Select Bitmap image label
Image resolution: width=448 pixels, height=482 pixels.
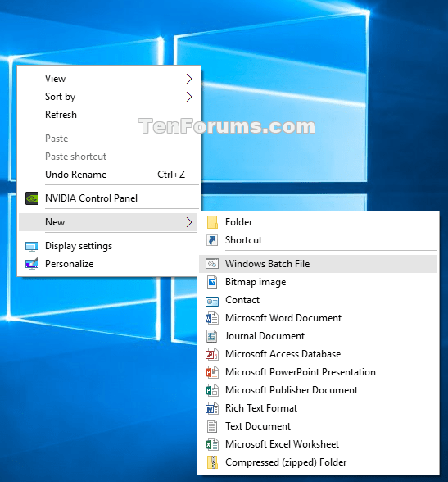(x=256, y=282)
